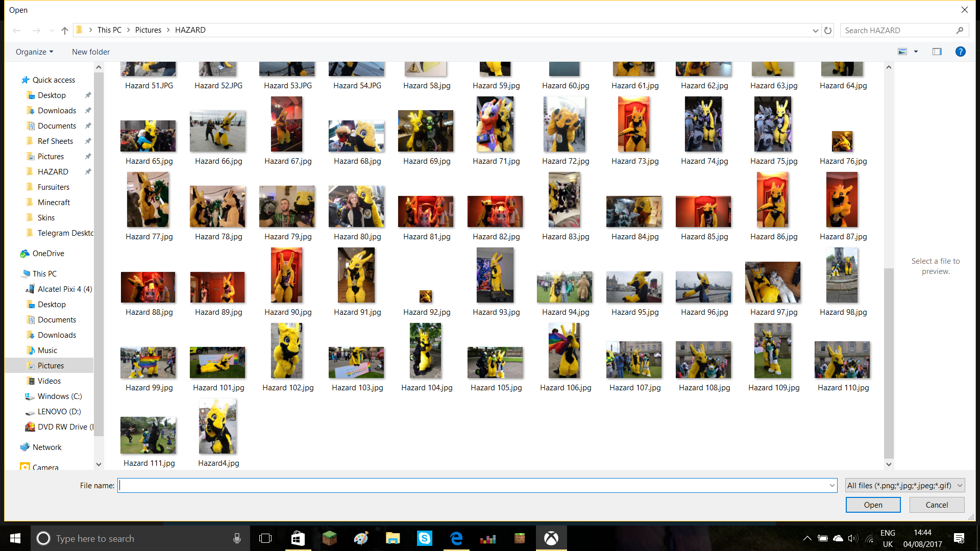This screenshot has height=551, width=980.
Task: Toggle the preview pane icon
Action: pyautogui.click(x=937, y=52)
